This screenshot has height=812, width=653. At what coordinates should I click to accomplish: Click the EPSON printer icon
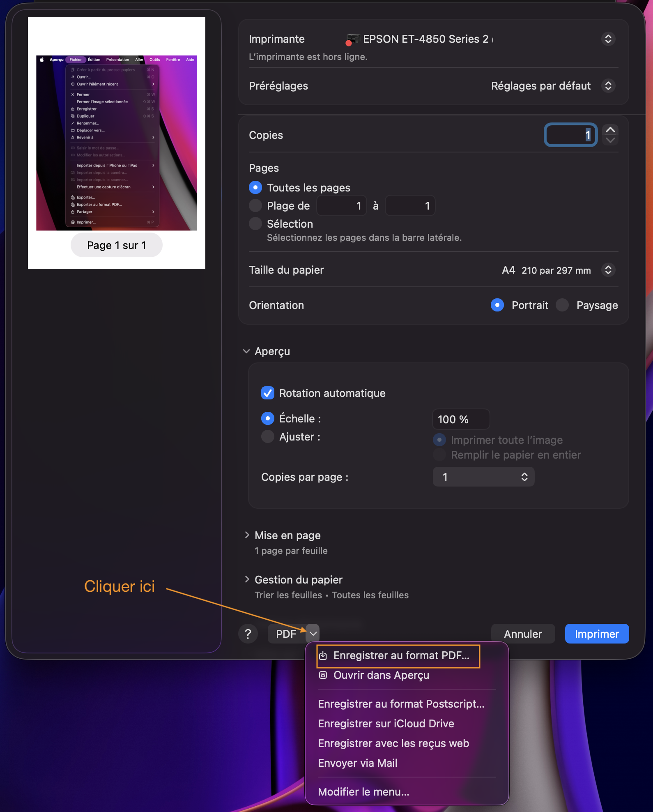352,39
